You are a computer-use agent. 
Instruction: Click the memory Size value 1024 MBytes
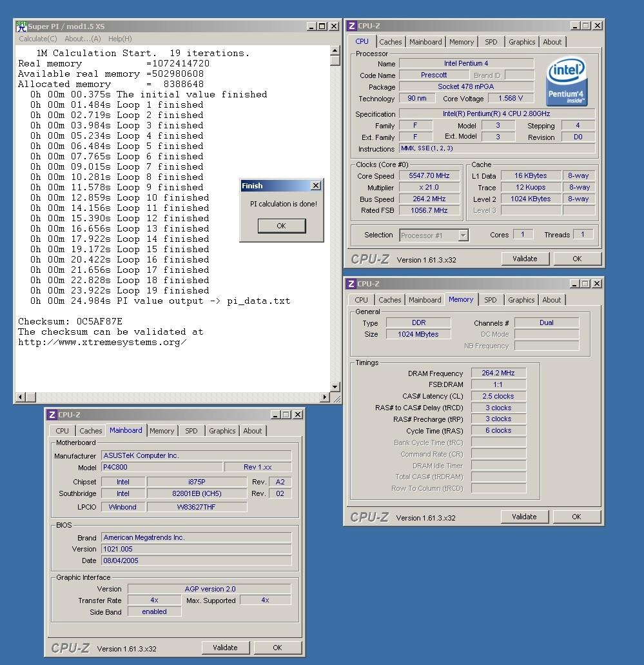418,334
